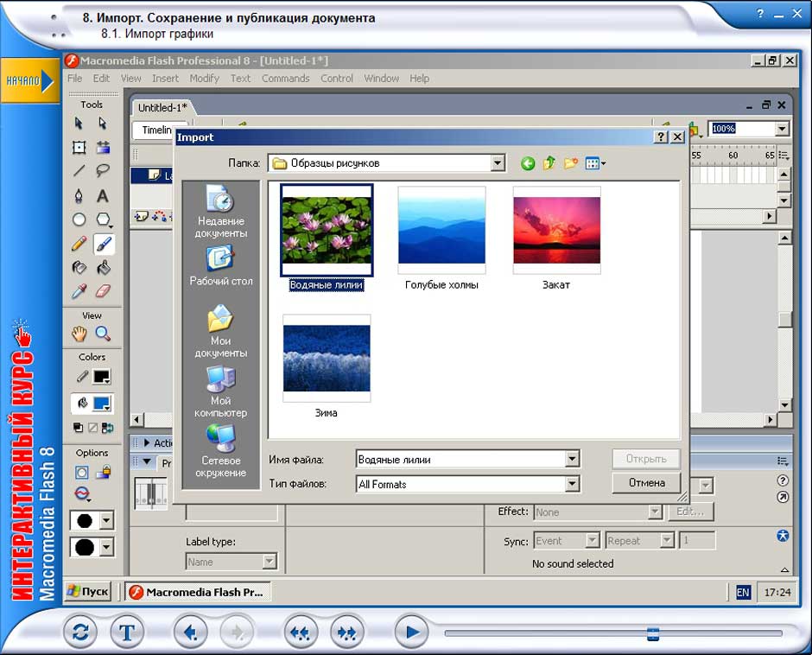Click the course player Play button
Screen dimensions: 812x655
[411, 633]
